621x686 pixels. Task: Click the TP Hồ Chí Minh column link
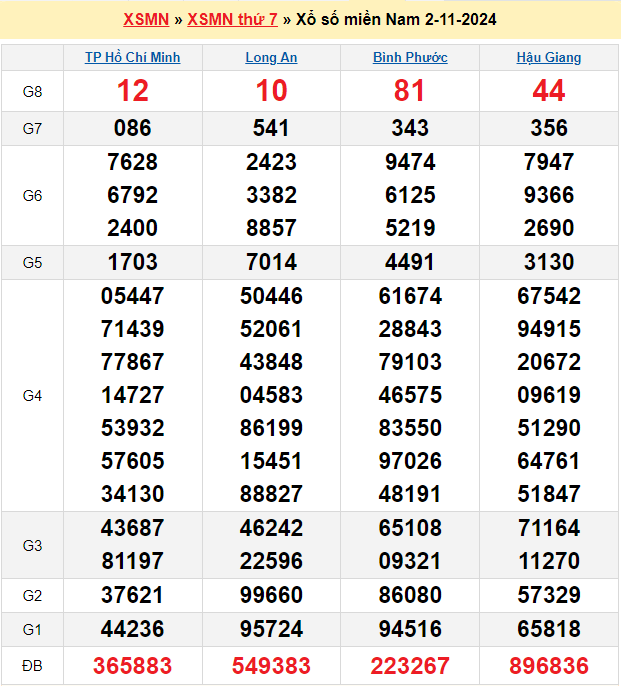pos(133,58)
